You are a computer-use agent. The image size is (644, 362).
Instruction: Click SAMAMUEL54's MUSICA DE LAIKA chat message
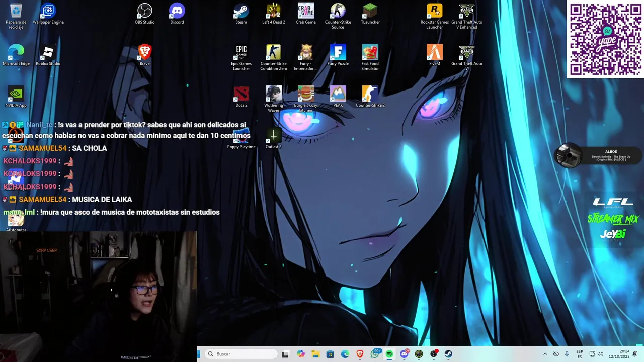tap(68, 199)
